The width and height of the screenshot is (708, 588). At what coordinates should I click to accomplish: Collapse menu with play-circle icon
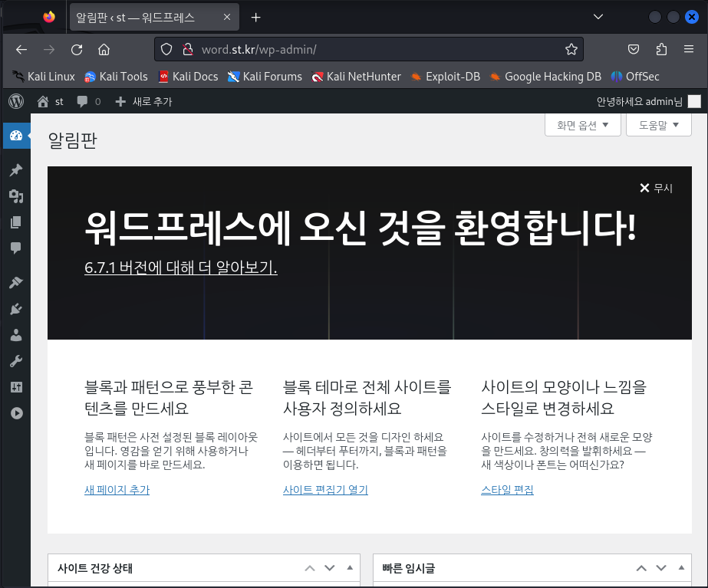[x=17, y=413]
